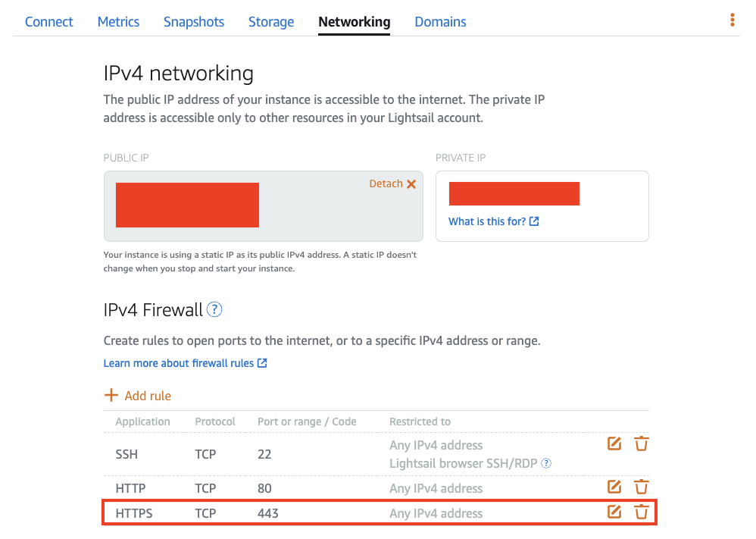Go to the Snapshots tab
Screen dimensions: 756x539
[x=194, y=22]
